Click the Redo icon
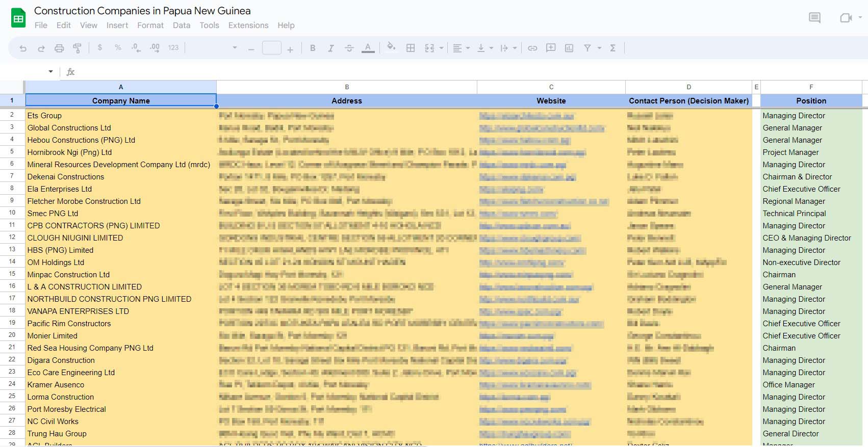Screen dimensions: 868x447 point(41,48)
